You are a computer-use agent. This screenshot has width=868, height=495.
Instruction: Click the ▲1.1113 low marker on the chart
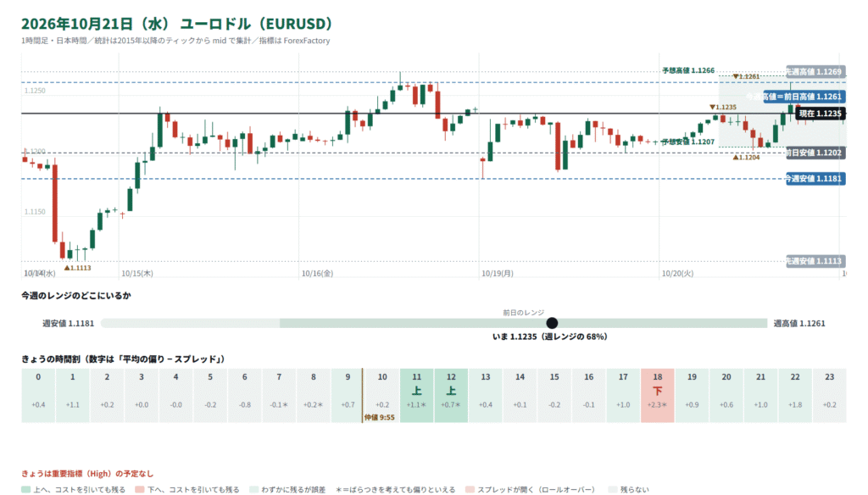(x=77, y=268)
